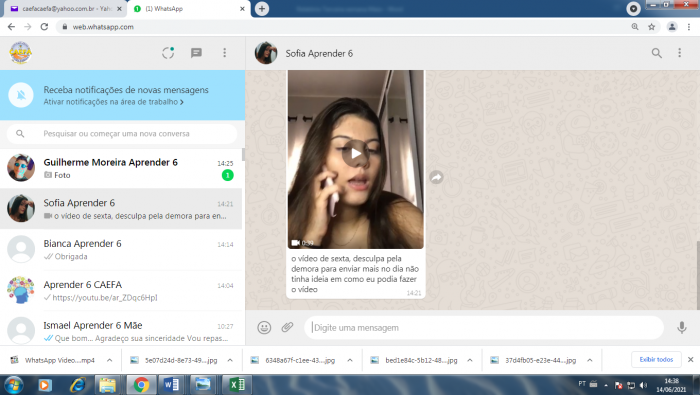Expand options for WhatsApp Video mp4 download
The width and height of the screenshot is (700, 395).
[109, 360]
